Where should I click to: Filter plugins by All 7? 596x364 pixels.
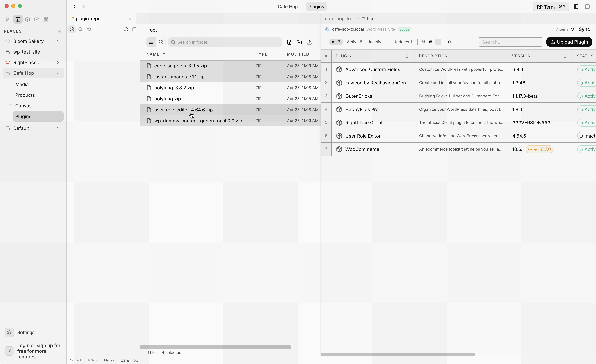coord(336,42)
